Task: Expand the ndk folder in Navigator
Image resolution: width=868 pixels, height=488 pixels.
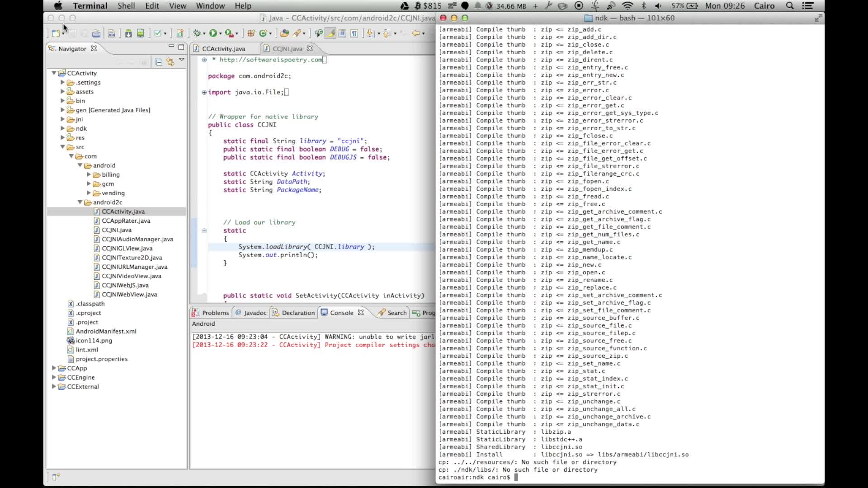Action: click(63, 128)
